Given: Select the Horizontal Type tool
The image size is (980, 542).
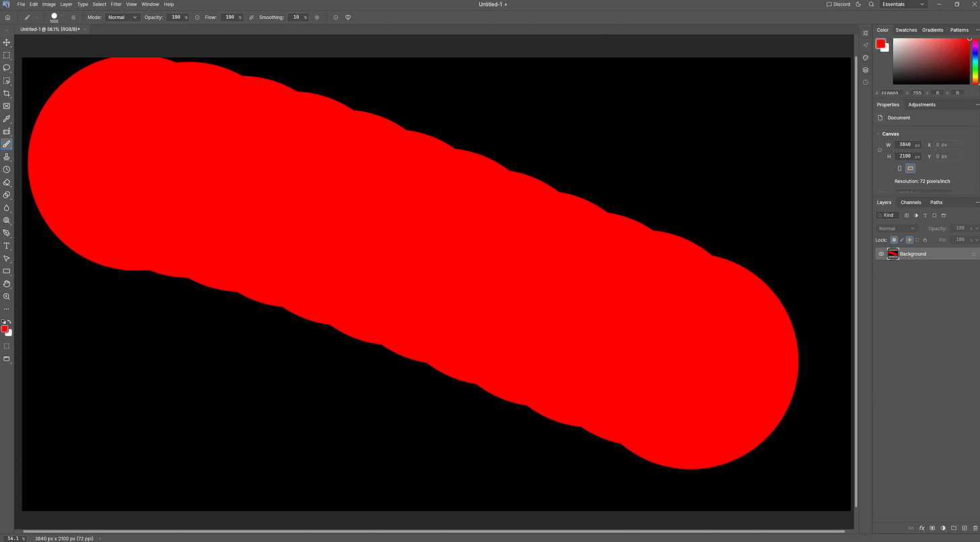Looking at the screenshot, I should pos(7,246).
